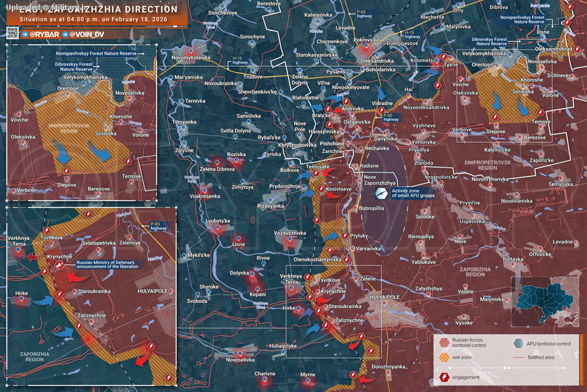587x392 pixels.
Task: Click the engagement icon next to Olenokostiantynivka
Action: (x=347, y=259)
